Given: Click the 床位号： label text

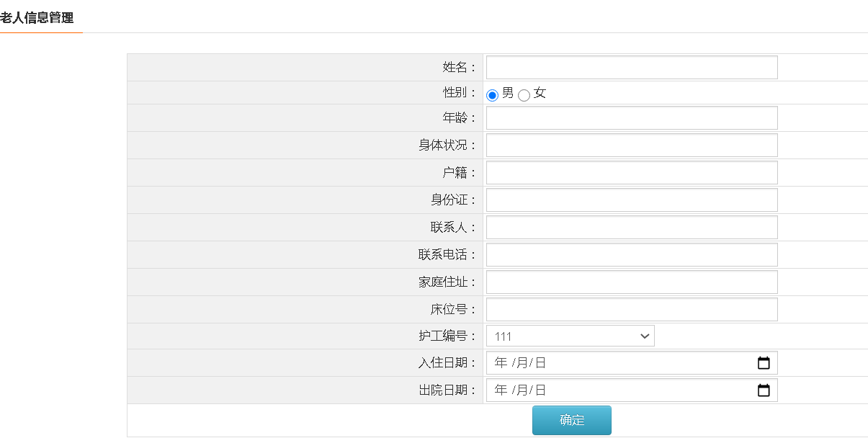Looking at the screenshot, I should coord(454,310).
